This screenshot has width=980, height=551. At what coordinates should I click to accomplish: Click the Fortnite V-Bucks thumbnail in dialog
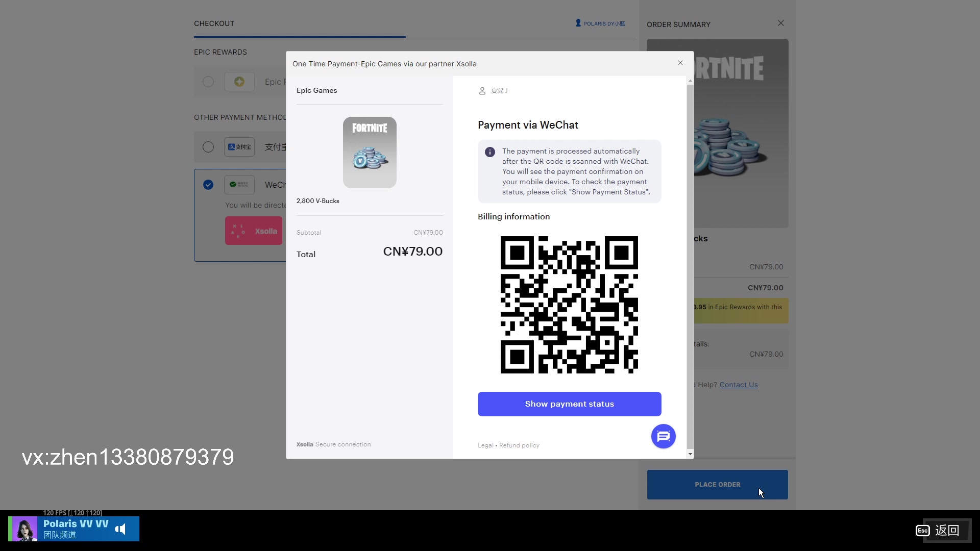pos(370,153)
